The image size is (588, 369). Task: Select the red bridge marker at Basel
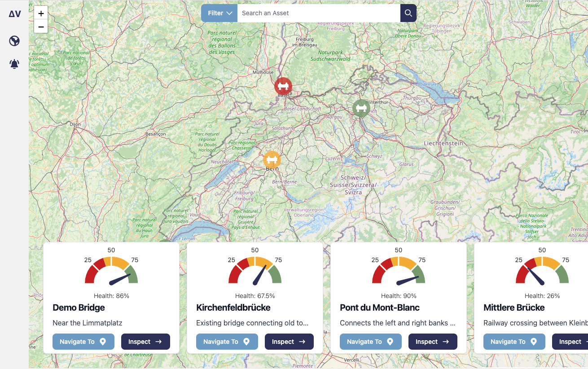(x=283, y=86)
